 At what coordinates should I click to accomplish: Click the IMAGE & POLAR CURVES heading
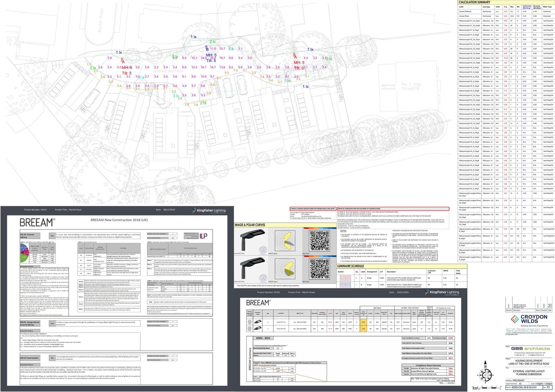tap(250, 225)
